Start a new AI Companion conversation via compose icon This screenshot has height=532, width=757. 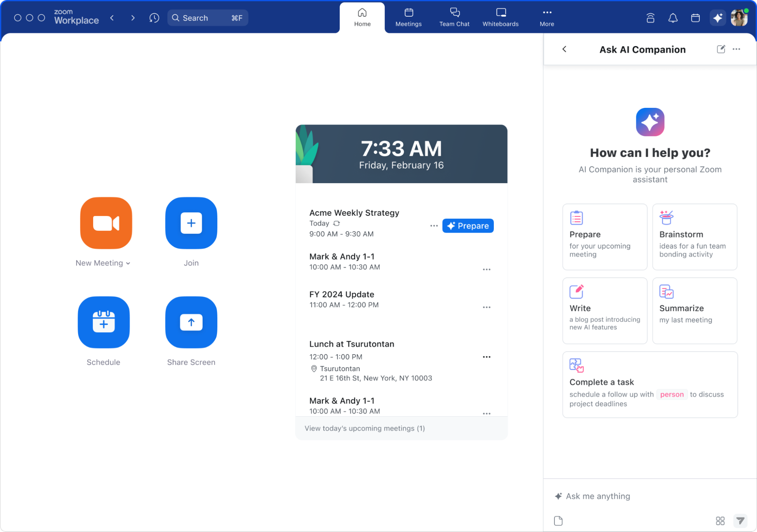pyautogui.click(x=721, y=49)
